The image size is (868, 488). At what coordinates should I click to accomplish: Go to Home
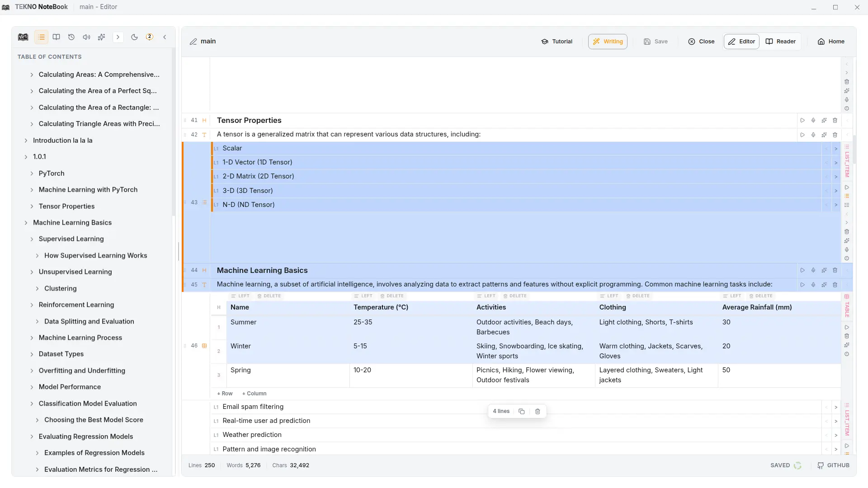[x=831, y=42]
